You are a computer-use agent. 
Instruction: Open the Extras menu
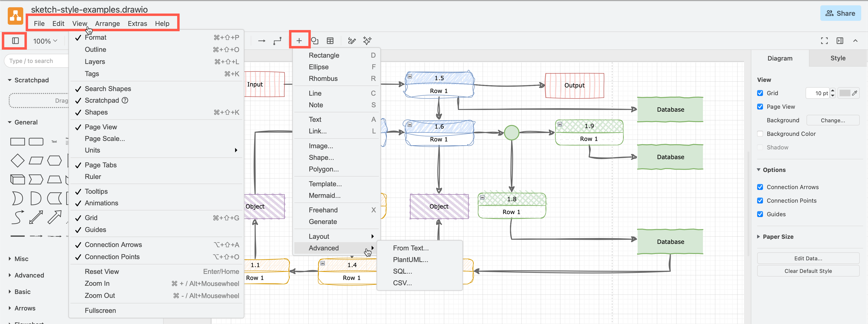pos(137,23)
